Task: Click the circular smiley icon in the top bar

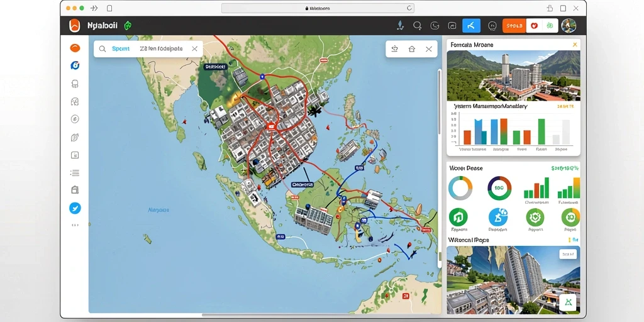Action: pos(492,25)
